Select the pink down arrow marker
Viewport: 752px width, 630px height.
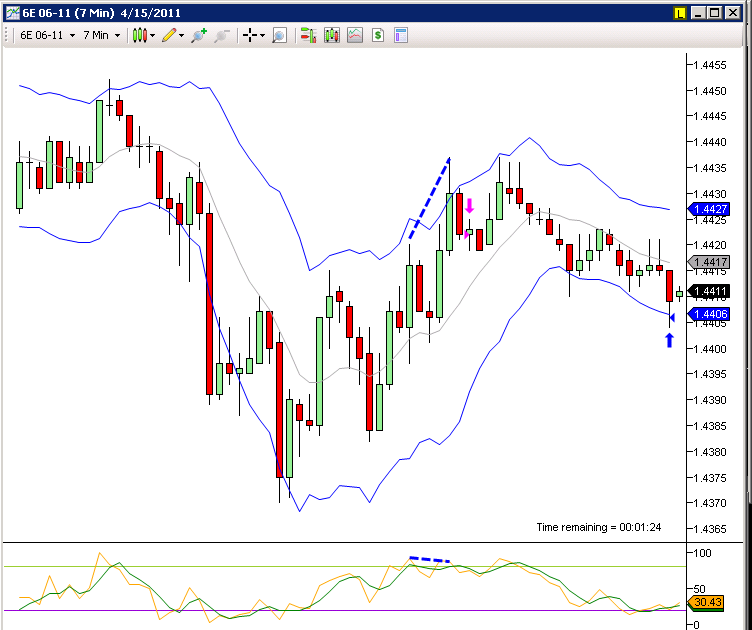(470, 206)
